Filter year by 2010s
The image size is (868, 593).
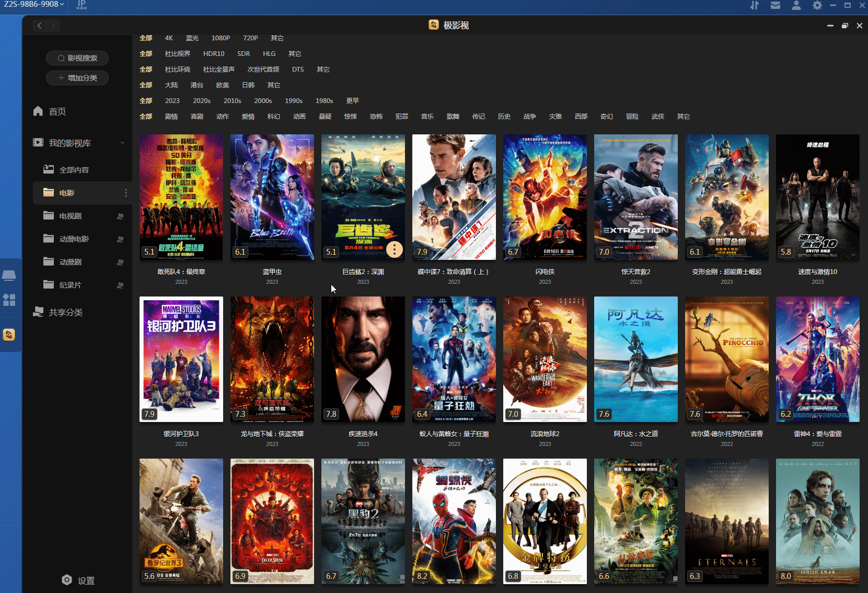point(233,101)
